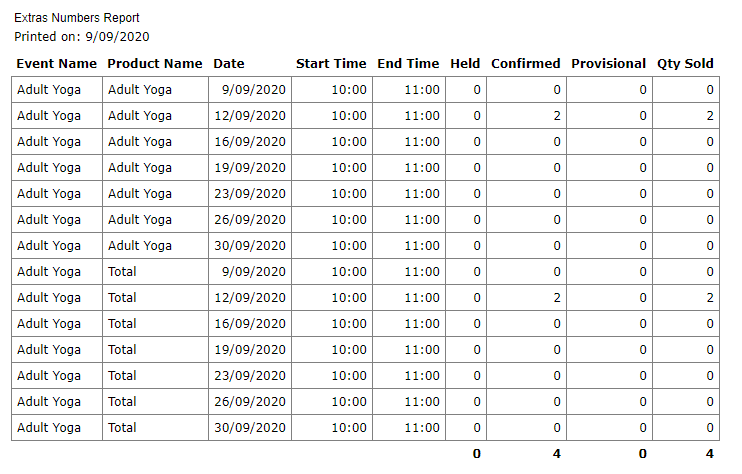The width and height of the screenshot is (742, 474).
Task: Click the Held grand total at bottom
Action: point(476,454)
